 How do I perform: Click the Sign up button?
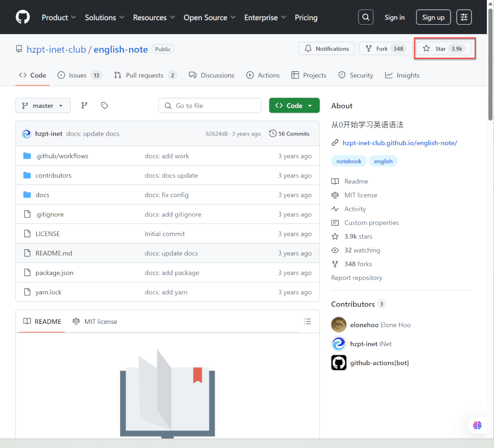433,17
